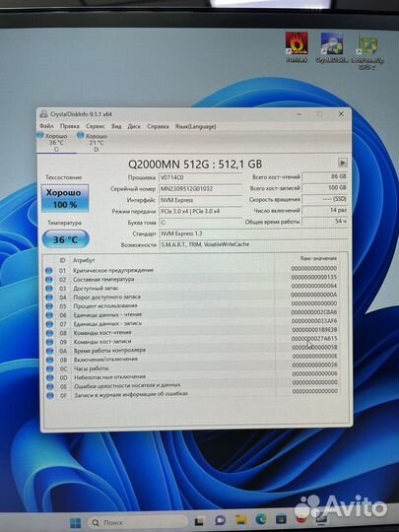
Task: Click the Атрибут column header
Action: coord(84,260)
